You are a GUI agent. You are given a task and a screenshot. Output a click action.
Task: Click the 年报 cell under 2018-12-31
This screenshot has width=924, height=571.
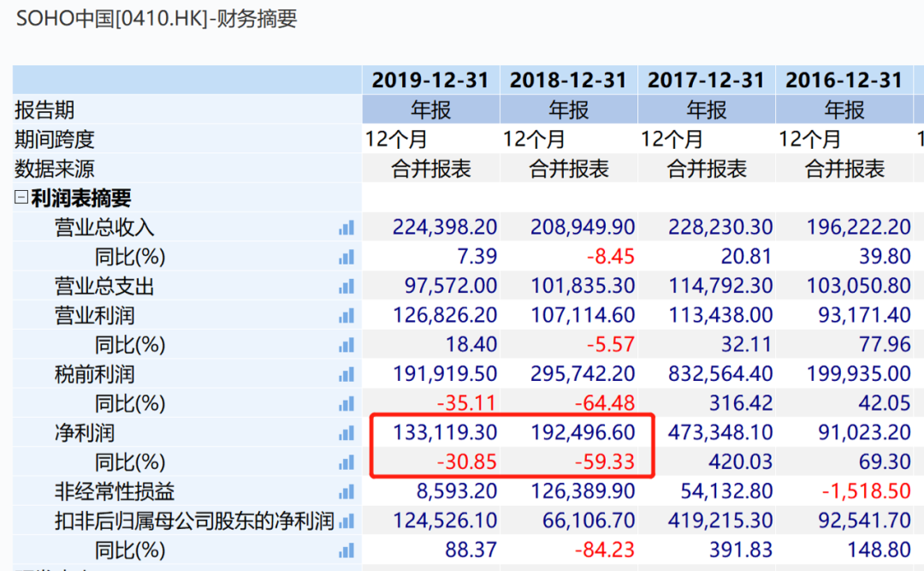click(x=569, y=110)
